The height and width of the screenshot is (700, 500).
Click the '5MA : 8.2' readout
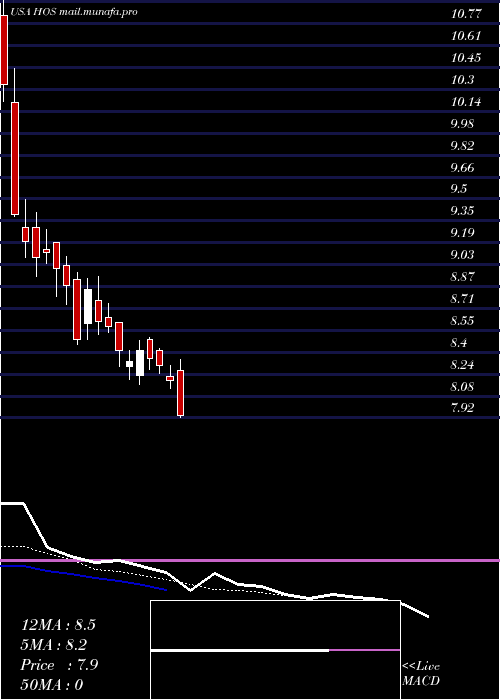[54, 645]
